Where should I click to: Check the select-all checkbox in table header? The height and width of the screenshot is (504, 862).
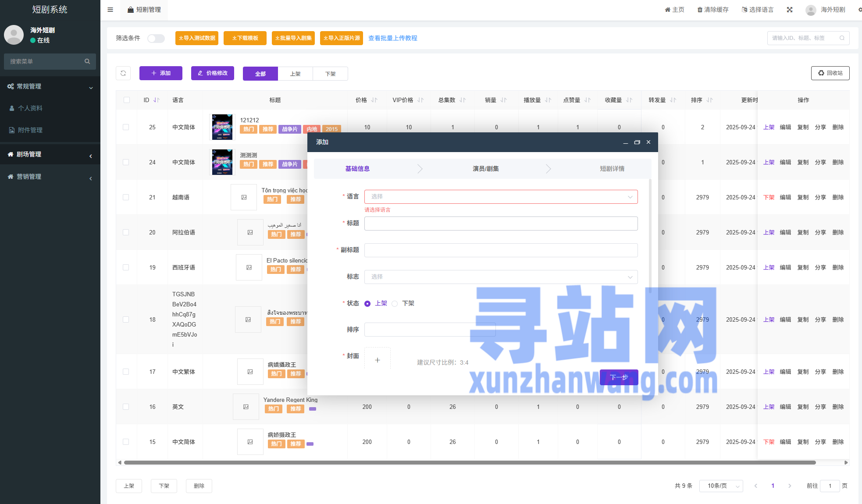(x=127, y=100)
